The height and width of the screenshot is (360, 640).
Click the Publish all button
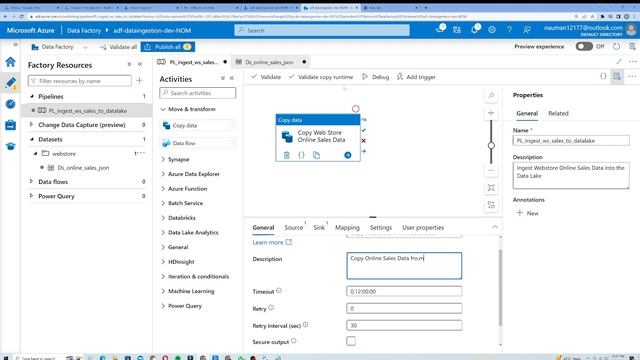click(x=168, y=47)
